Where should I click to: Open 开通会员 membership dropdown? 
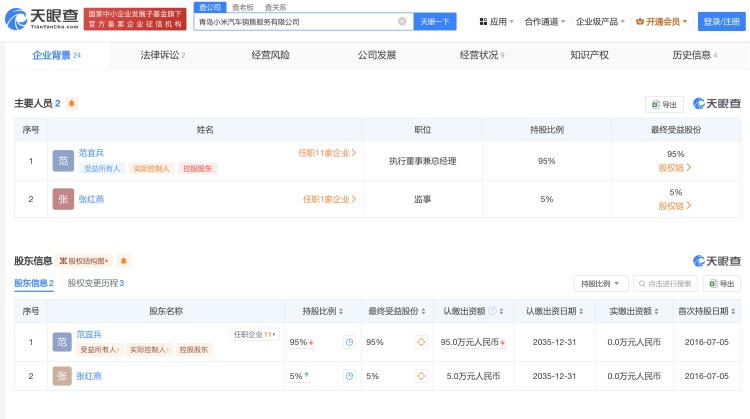coord(662,22)
